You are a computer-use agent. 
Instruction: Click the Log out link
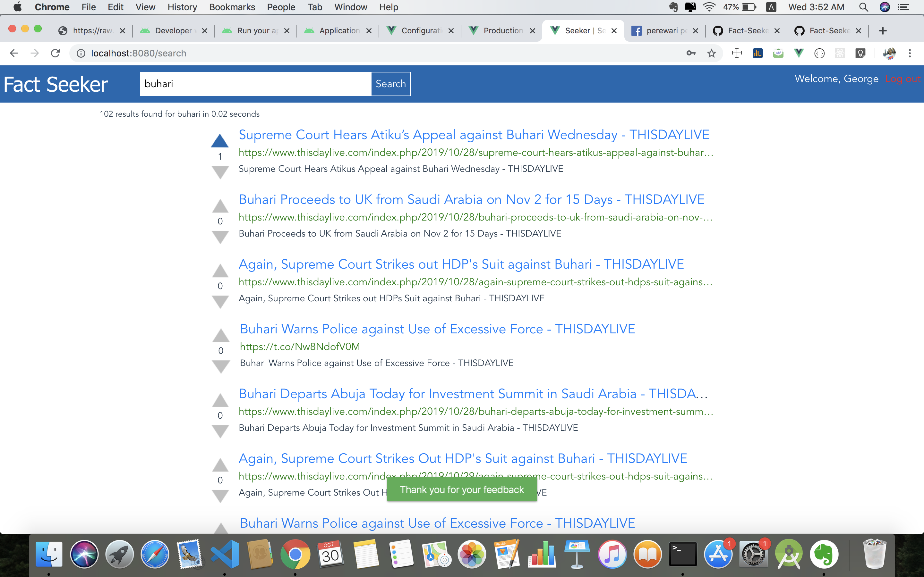(903, 79)
